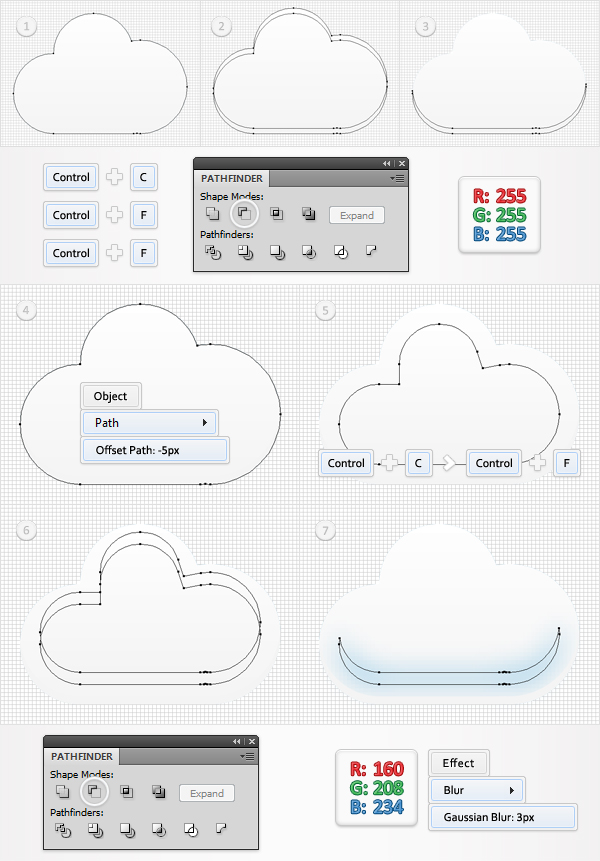
Task: Close the lower Pathfinder panel
Action: click(x=252, y=741)
